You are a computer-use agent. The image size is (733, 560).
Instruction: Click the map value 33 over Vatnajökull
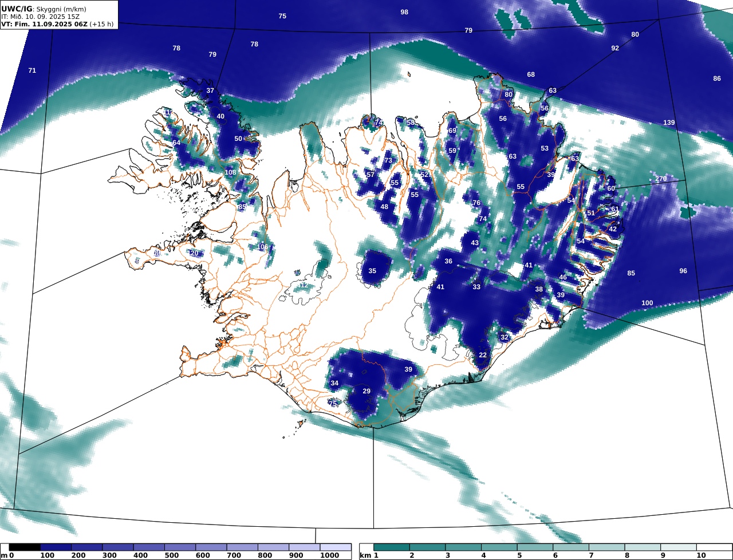coord(476,287)
